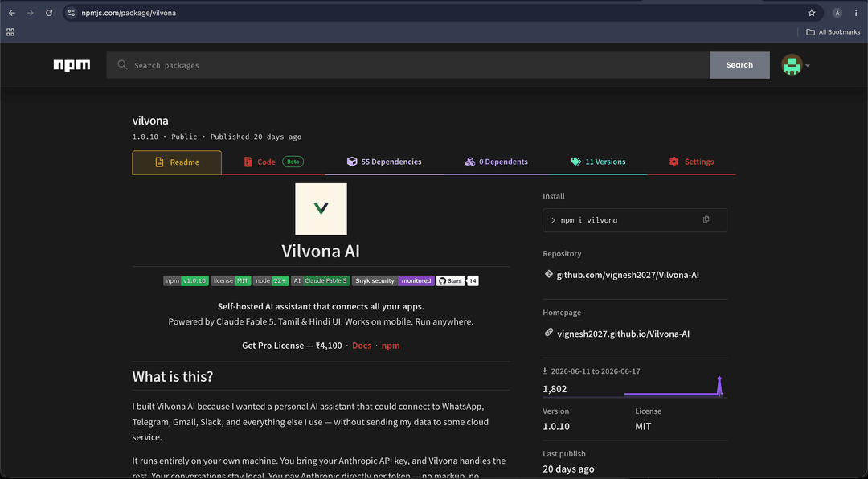
Task: Open the apps grid in bookmarks bar
Action: coord(10,32)
